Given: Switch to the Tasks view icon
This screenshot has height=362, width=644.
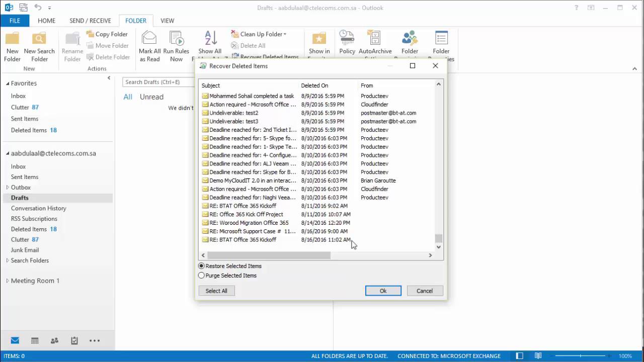Looking at the screenshot, I should [74, 340].
